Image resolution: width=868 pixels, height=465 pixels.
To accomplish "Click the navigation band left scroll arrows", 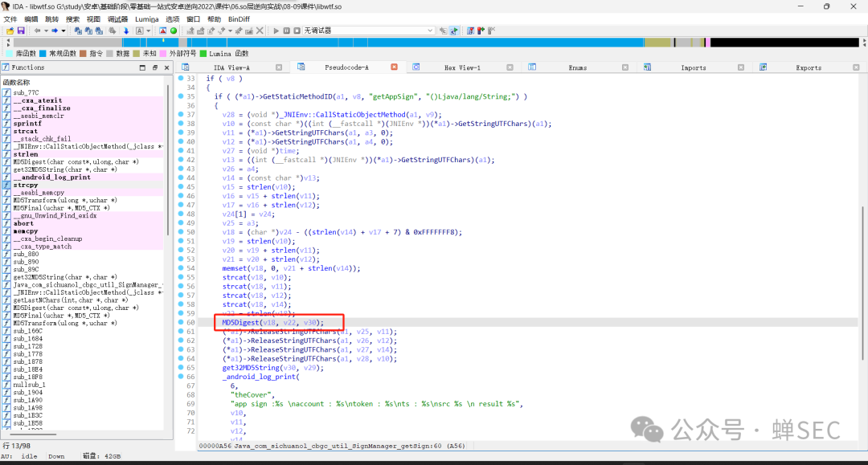I will pos(8,42).
